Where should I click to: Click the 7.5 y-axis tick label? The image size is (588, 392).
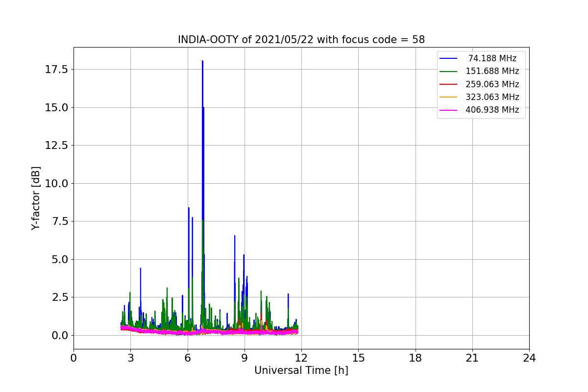point(61,221)
